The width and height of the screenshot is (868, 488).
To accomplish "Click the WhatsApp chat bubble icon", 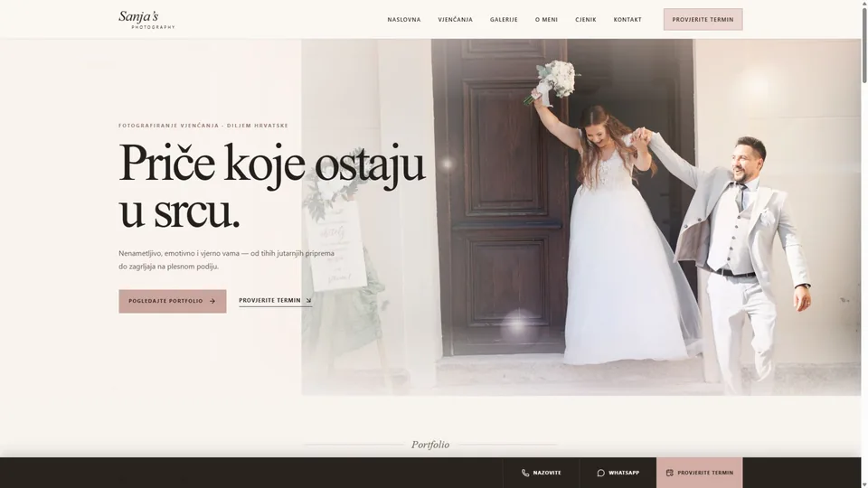I will tap(600, 473).
